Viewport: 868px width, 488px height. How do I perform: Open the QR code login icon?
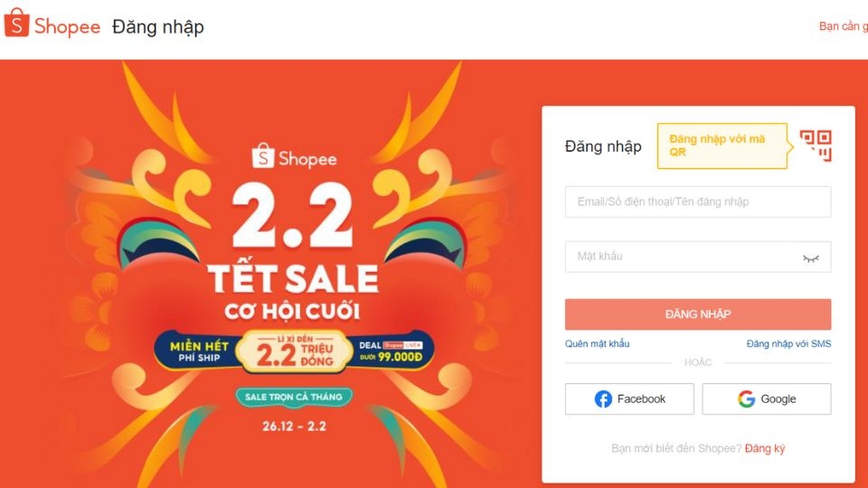[x=816, y=145]
